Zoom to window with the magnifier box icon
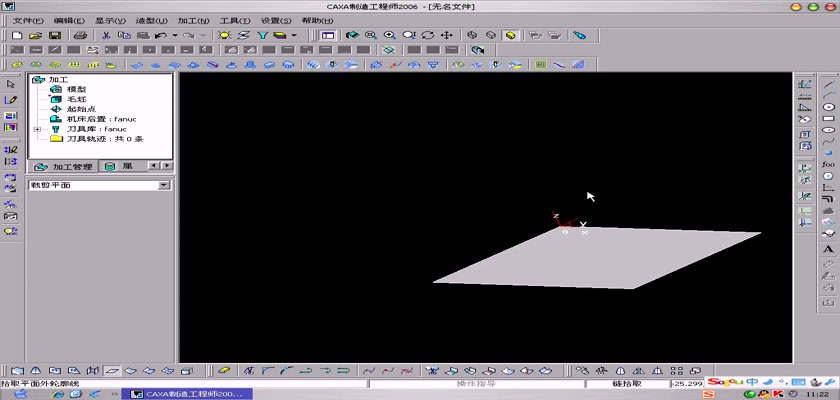 pyautogui.click(x=371, y=35)
